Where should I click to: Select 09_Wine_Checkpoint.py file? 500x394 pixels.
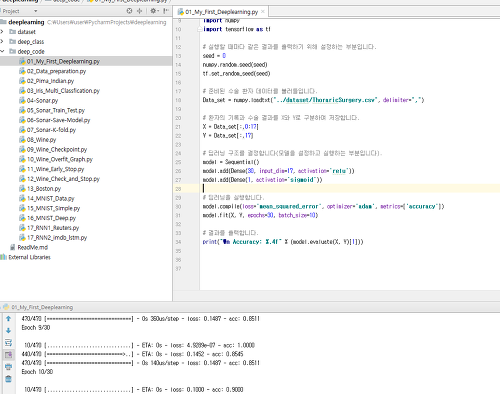click(53, 149)
